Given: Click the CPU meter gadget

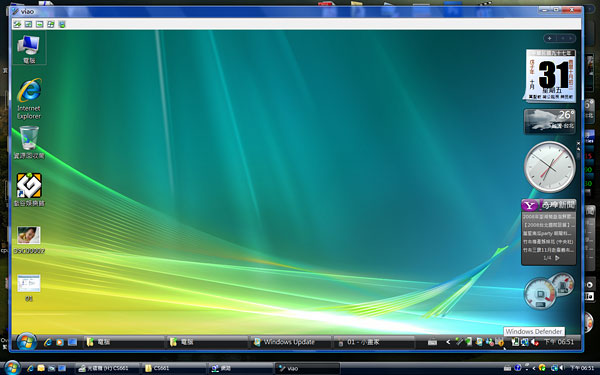Looking at the screenshot, I should (549, 291).
